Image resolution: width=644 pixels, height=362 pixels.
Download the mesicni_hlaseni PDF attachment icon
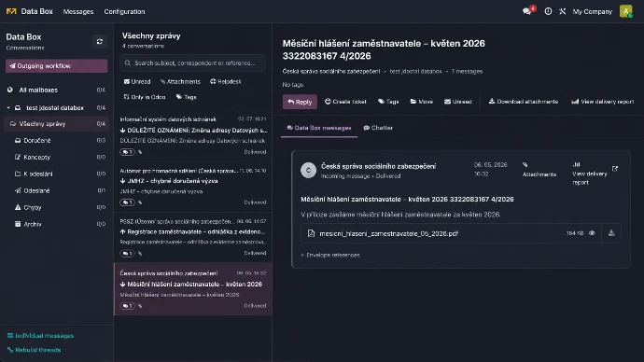coord(611,233)
